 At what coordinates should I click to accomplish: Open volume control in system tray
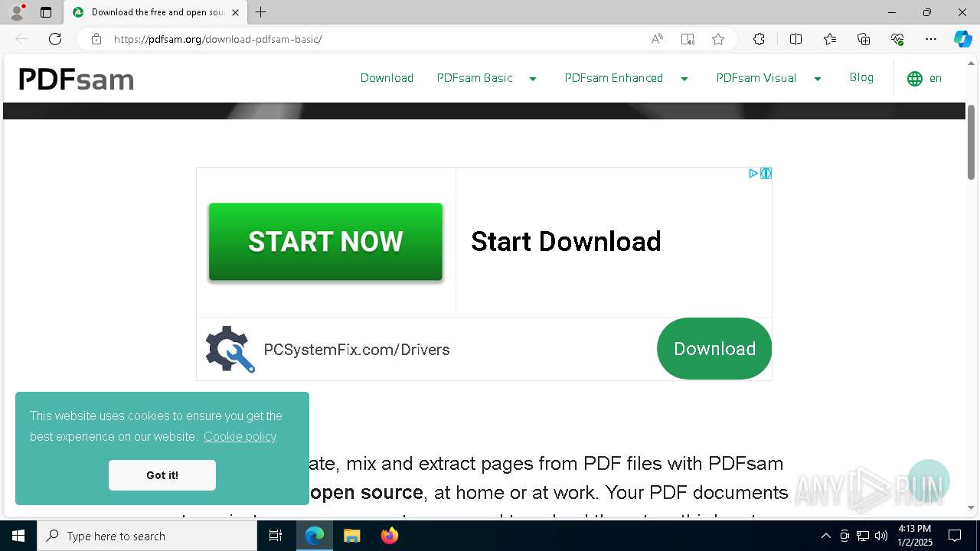coord(881,536)
